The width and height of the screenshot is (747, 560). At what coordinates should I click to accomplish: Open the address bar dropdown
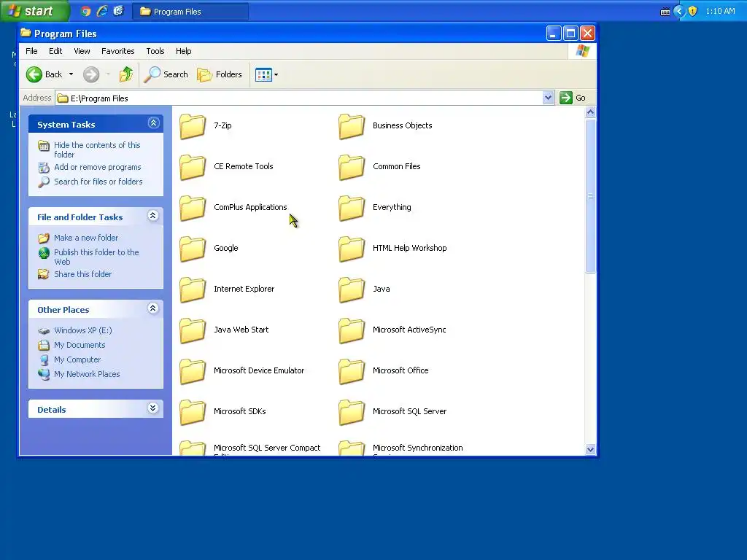[548, 98]
